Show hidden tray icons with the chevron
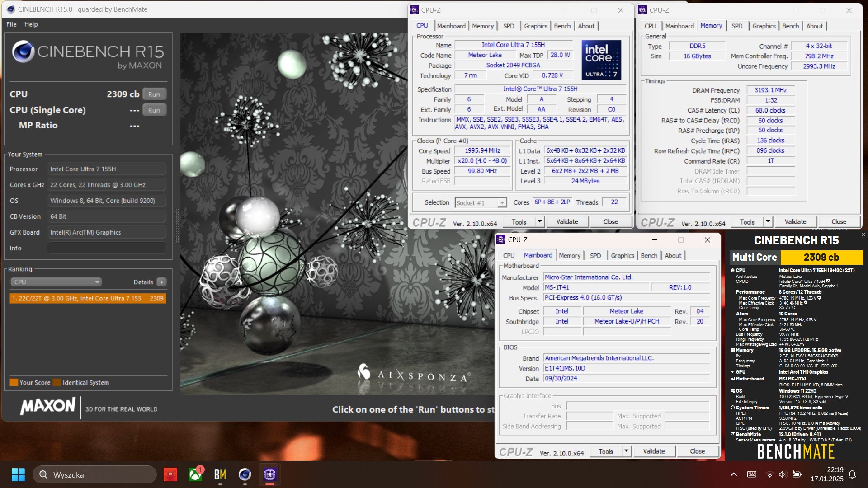This screenshot has height=488, width=868. click(734, 474)
